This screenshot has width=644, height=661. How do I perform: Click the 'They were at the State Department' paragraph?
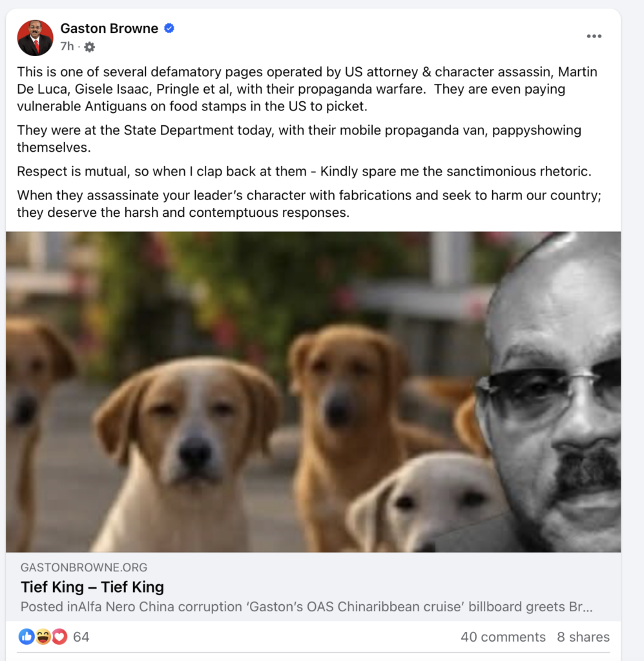coord(299,139)
